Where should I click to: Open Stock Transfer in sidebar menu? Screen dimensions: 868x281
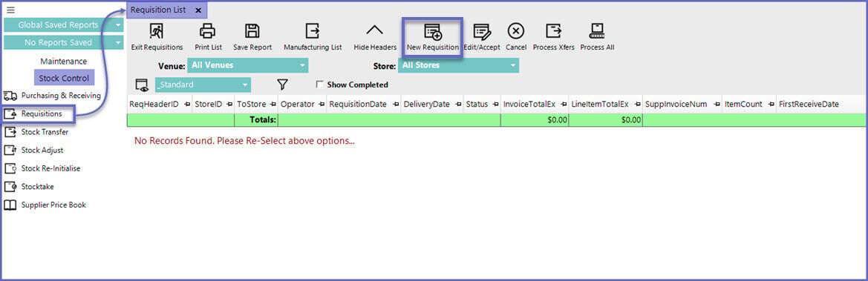45,132
